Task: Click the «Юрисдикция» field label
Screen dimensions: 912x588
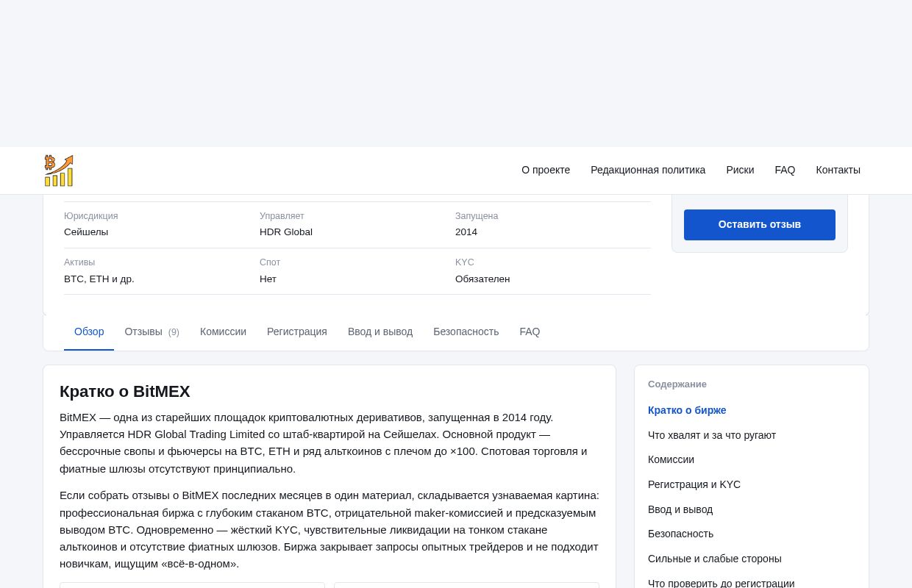Action: pyautogui.click(x=90, y=216)
